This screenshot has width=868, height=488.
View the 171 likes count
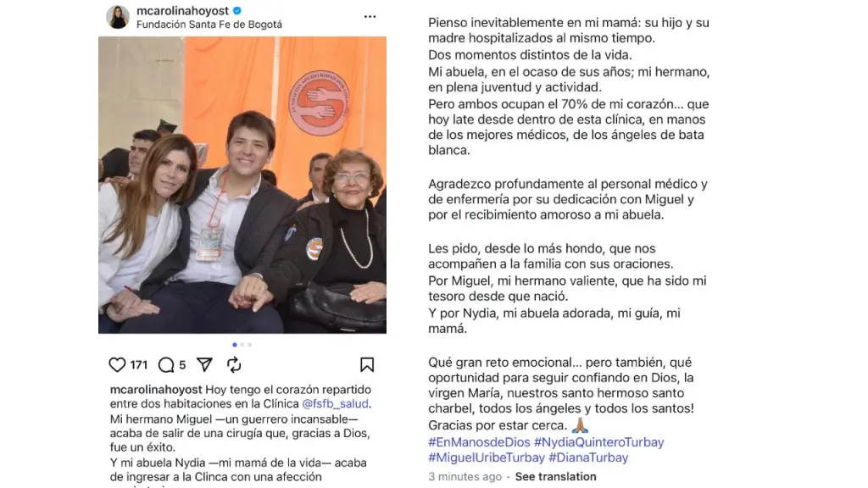click(139, 365)
